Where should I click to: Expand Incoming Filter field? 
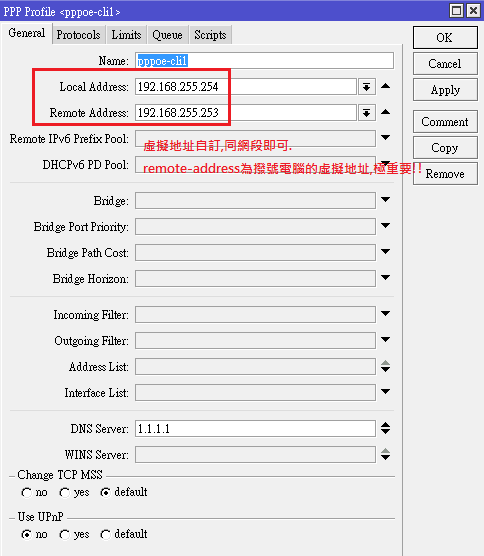pyautogui.click(x=385, y=314)
